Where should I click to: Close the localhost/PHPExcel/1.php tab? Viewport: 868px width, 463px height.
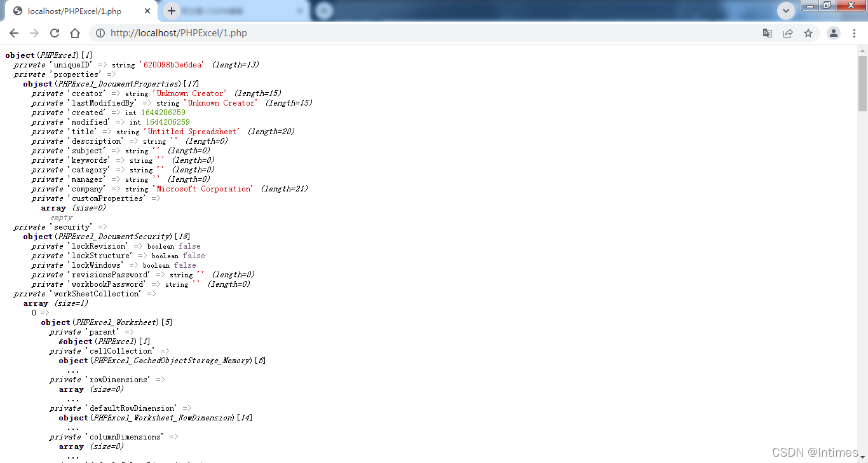pyautogui.click(x=147, y=11)
